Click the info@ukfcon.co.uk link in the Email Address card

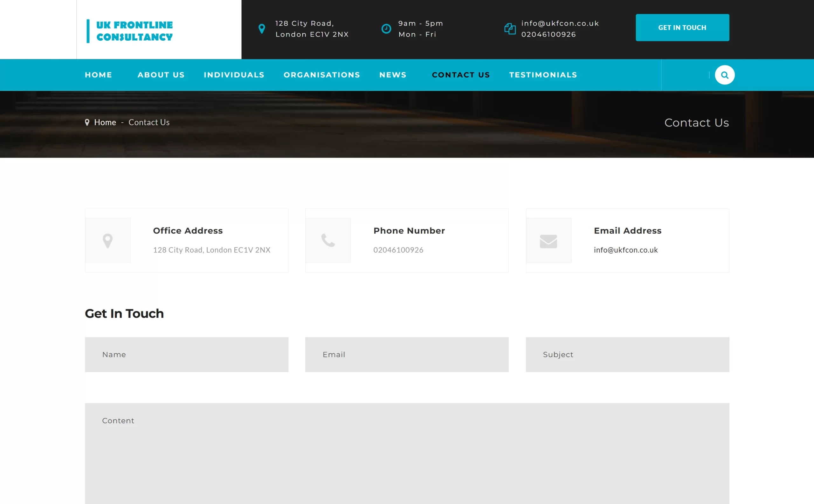(x=625, y=250)
